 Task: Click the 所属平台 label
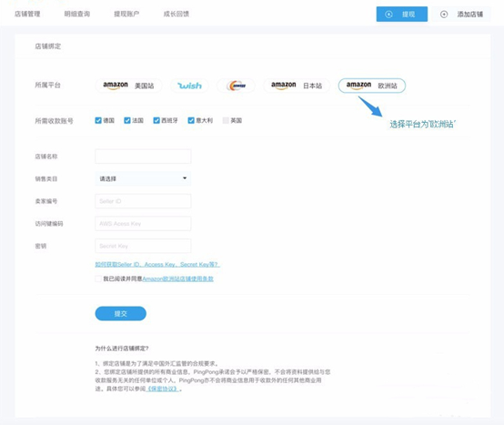coord(48,86)
